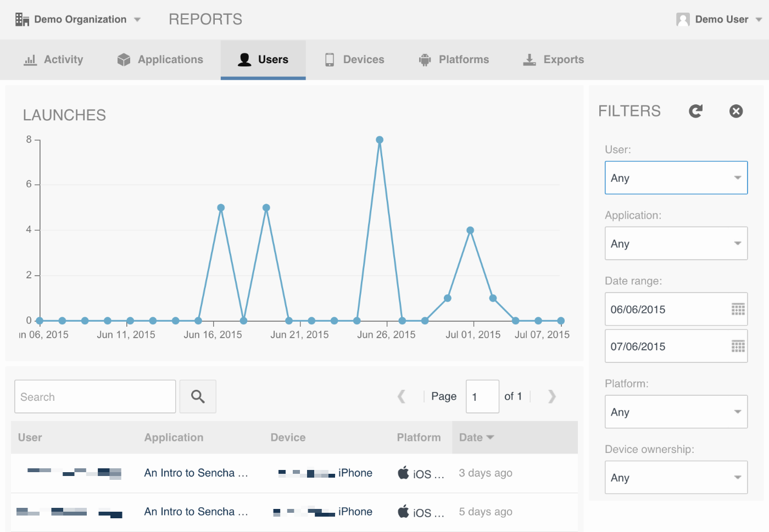Focus the Search input field
This screenshot has height=532, width=769.
pyautogui.click(x=95, y=396)
